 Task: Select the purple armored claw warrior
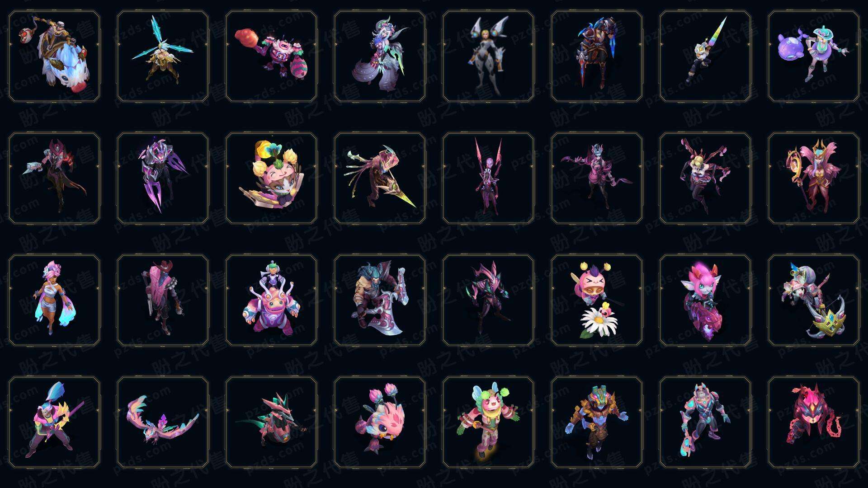pos(163,178)
